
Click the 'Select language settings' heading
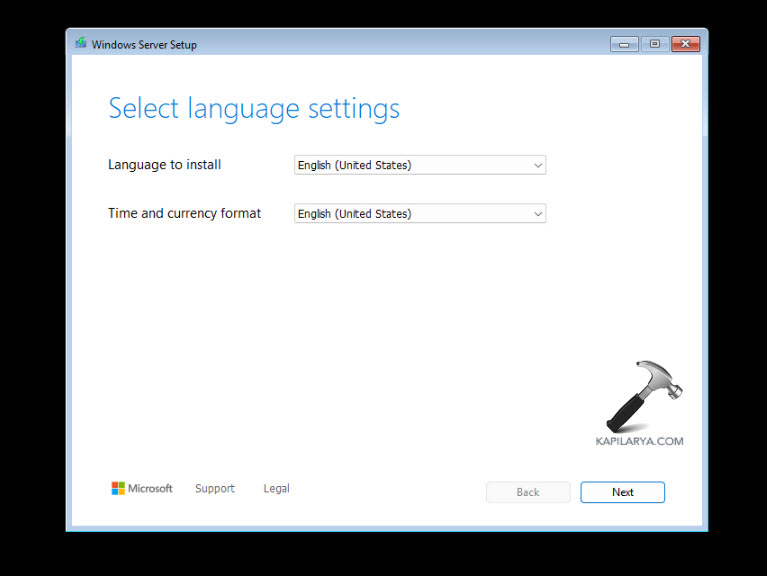[254, 109]
